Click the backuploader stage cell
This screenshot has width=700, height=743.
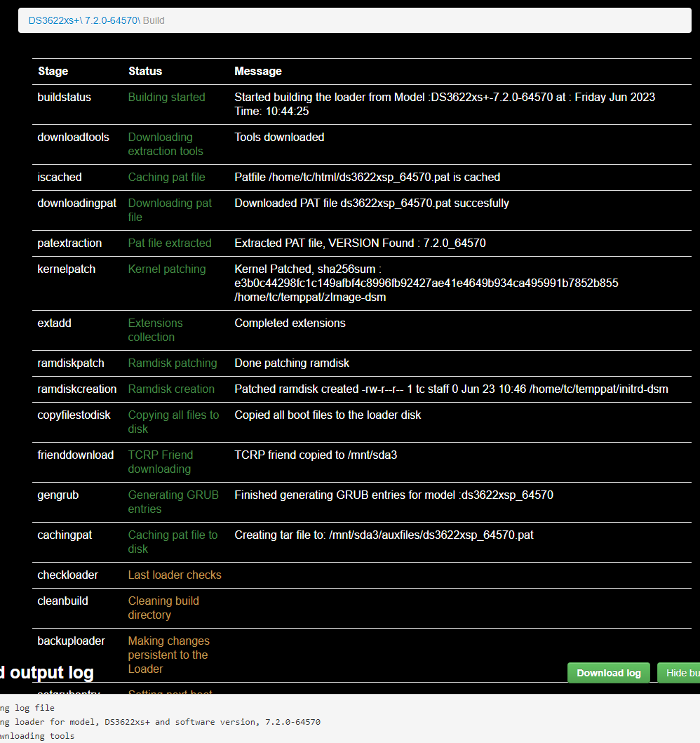tap(71, 641)
